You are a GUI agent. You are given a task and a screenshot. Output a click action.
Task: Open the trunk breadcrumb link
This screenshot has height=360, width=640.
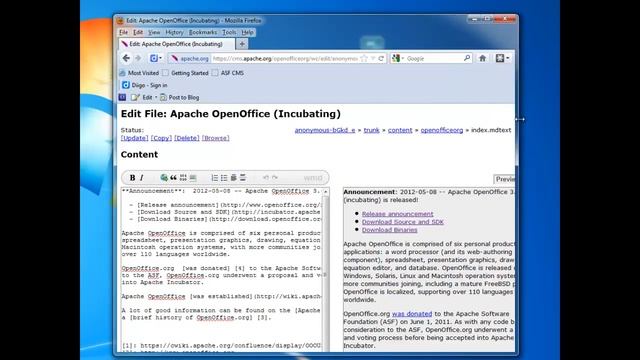(371, 130)
